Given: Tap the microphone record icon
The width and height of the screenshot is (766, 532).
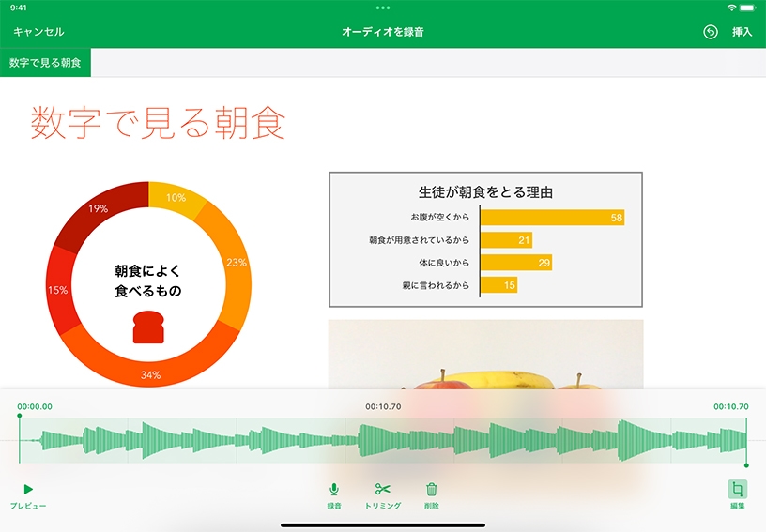Looking at the screenshot, I should 333,490.
